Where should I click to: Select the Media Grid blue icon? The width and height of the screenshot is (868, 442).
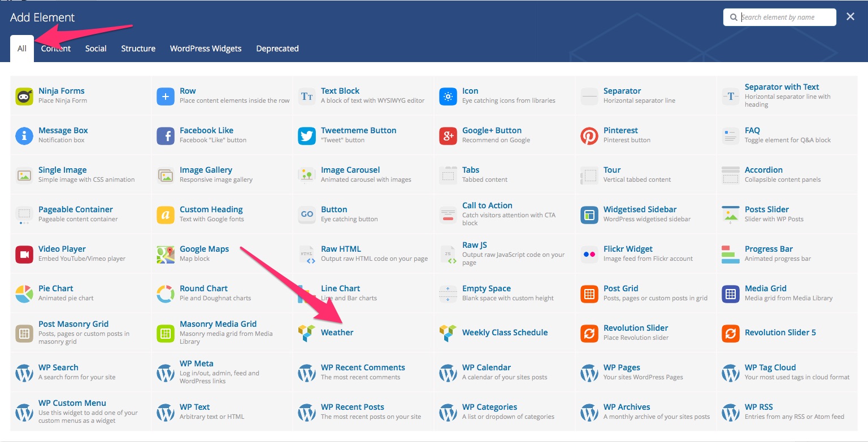[731, 294]
